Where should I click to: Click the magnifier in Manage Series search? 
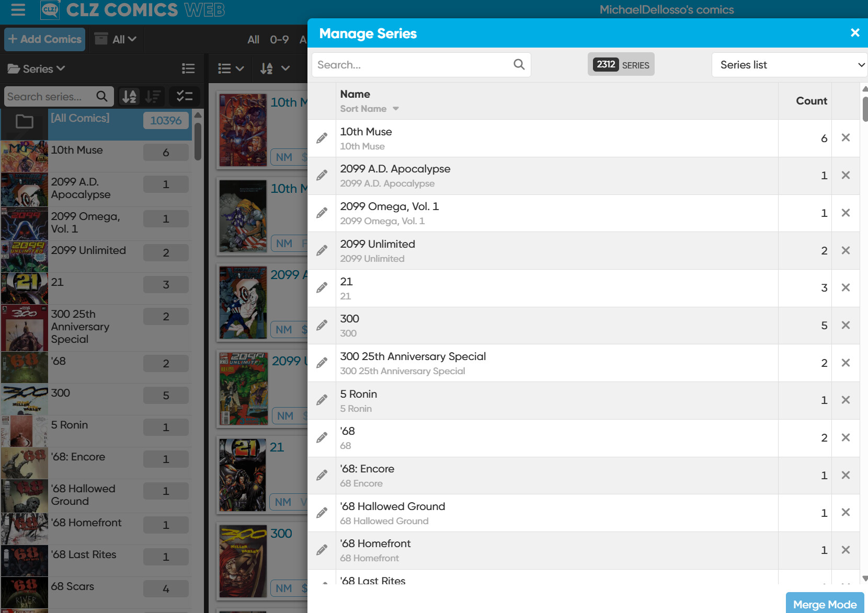tap(519, 64)
